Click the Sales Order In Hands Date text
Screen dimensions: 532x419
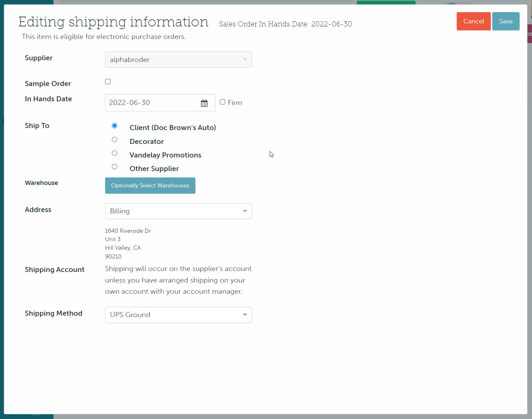[x=285, y=24]
